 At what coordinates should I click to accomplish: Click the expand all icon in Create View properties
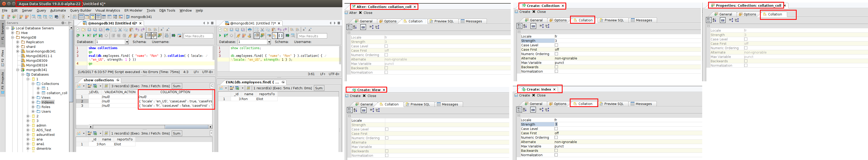pos(372,110)
